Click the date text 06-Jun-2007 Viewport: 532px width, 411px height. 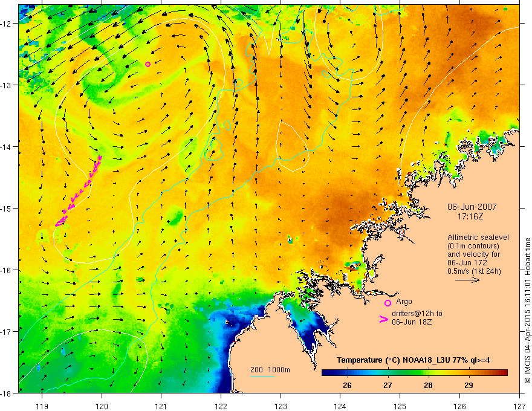tap(472, 207)
